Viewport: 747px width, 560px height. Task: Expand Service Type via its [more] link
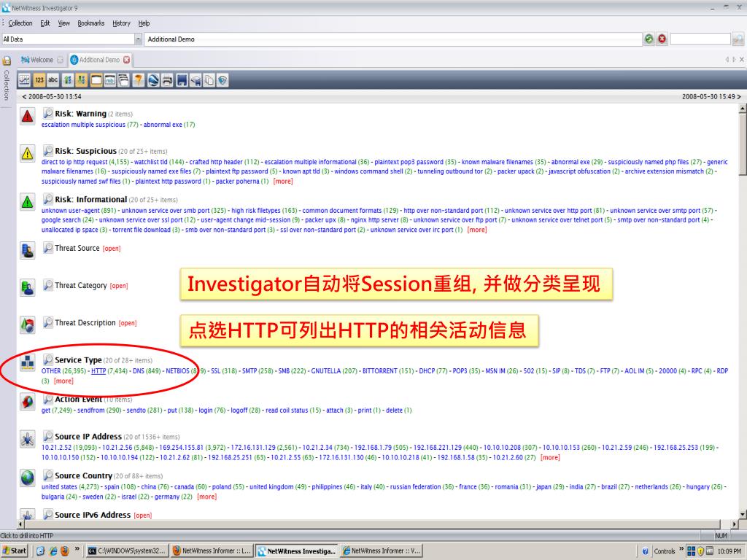coord(64,381)
